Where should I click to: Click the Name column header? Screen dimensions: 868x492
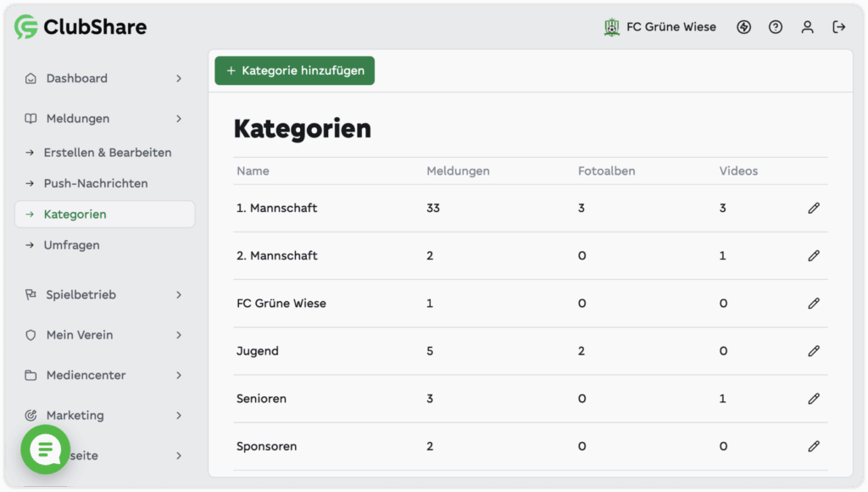coord(253,171)
